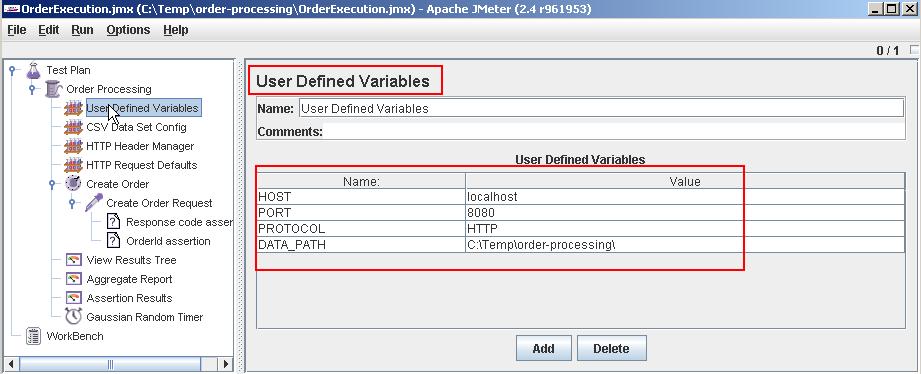Click the Create Order controller icon

tap(73, 184)
